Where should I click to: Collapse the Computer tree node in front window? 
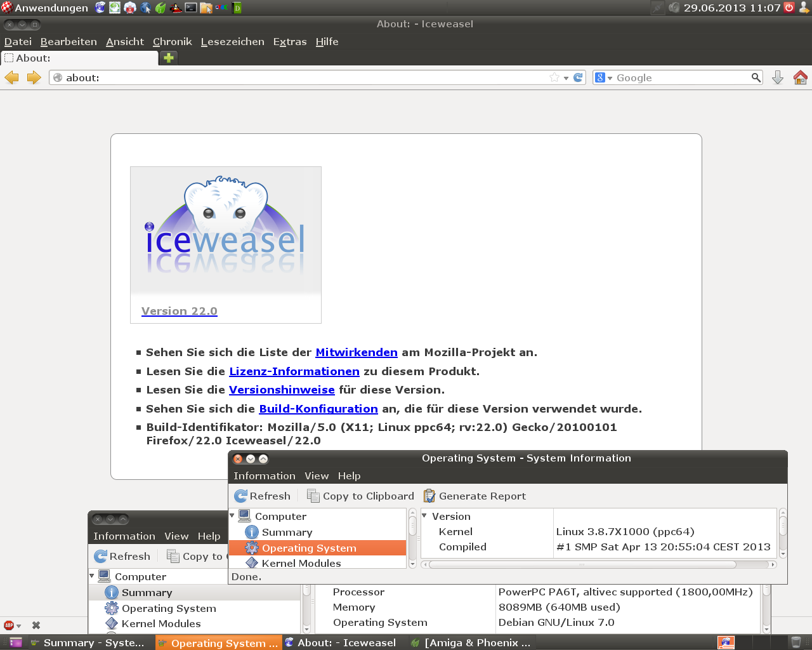pyautogui.click(x=232, y=516)
